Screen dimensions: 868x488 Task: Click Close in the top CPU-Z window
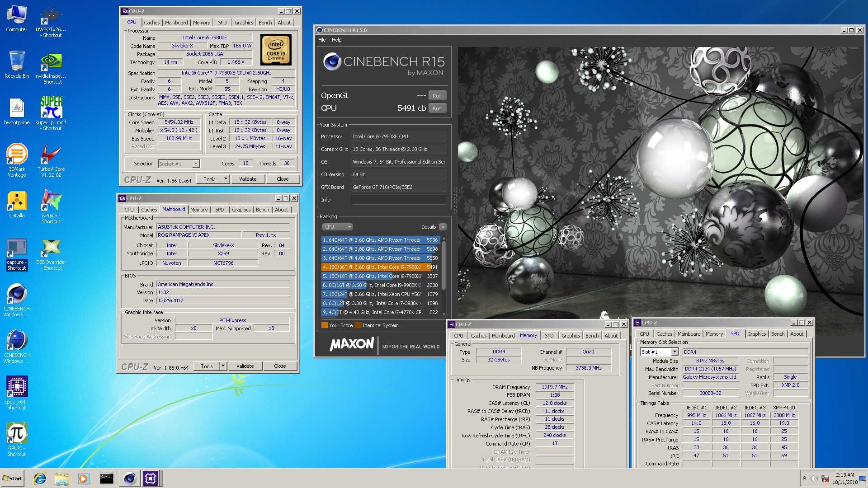(x=283, y=179)
